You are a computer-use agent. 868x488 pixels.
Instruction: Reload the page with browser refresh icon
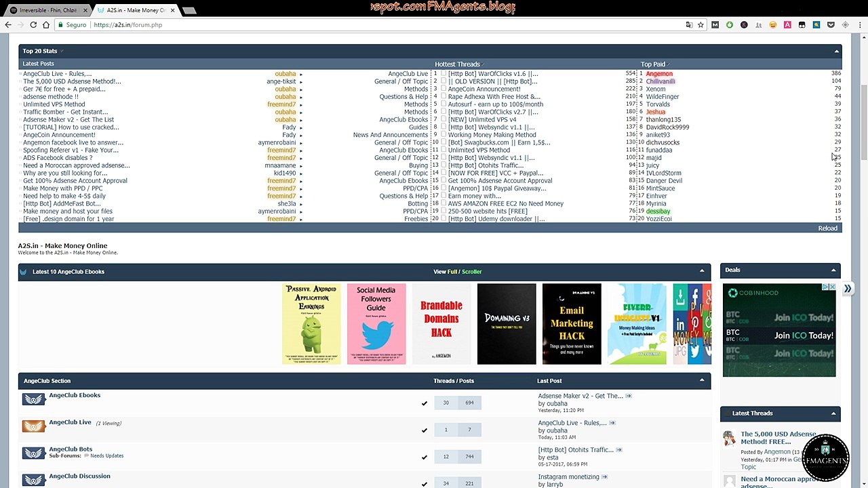coord(33,25)
